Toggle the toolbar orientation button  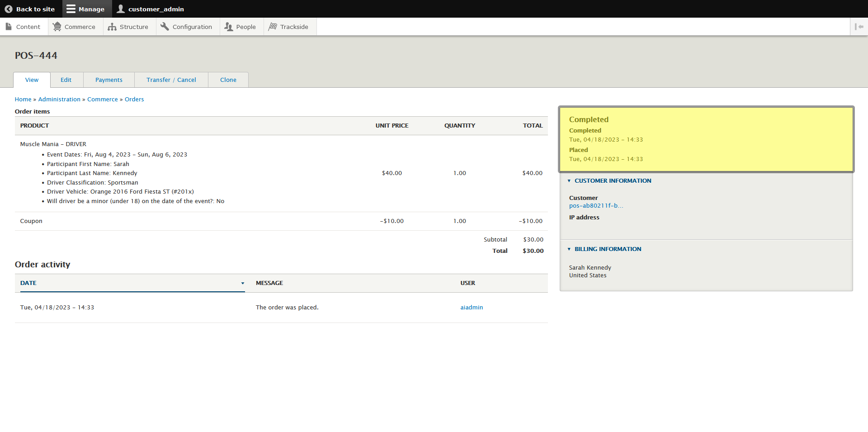coord(859,27)
